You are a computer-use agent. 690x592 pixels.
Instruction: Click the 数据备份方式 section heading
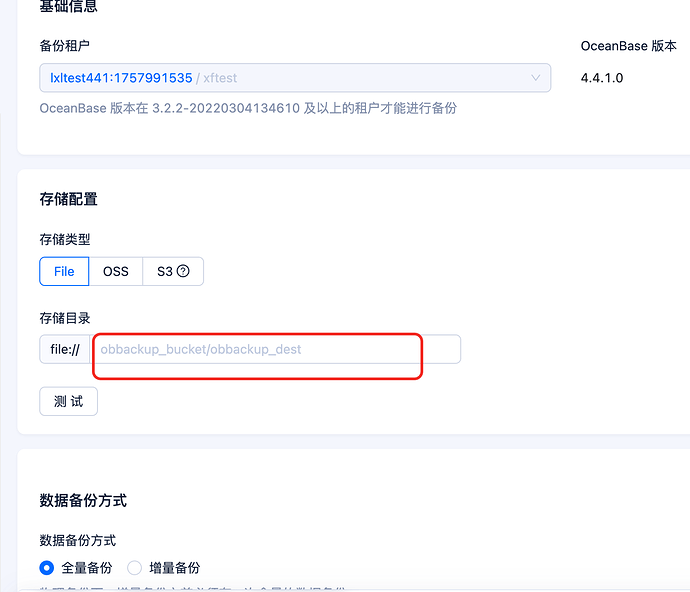coord(83,500)
